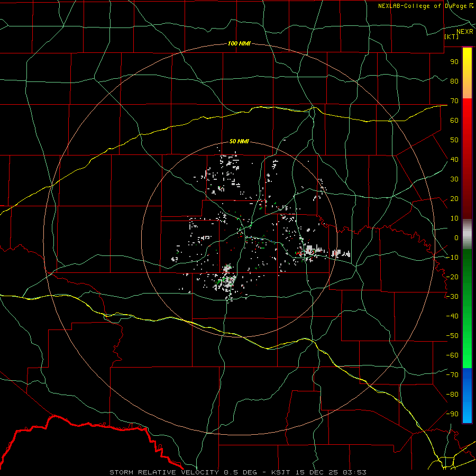
Task: Click the "-40" value on the velocity scale
Action: coord(452,316)
